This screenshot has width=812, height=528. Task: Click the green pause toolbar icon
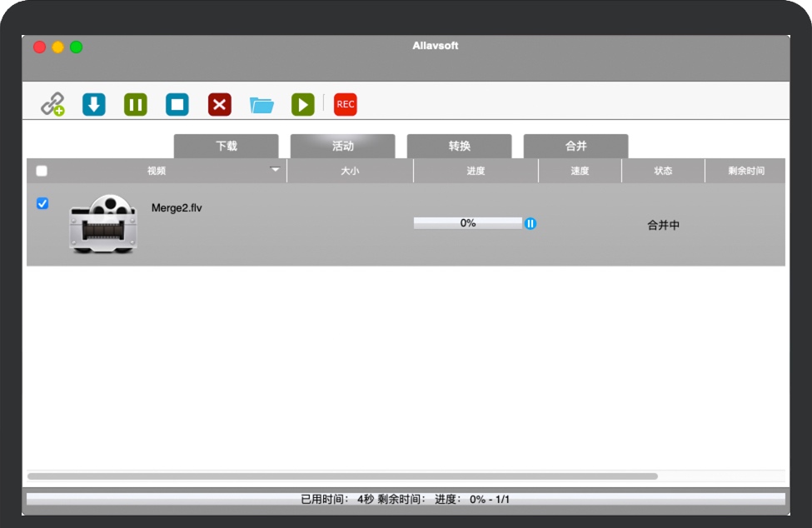coord(136,104)
